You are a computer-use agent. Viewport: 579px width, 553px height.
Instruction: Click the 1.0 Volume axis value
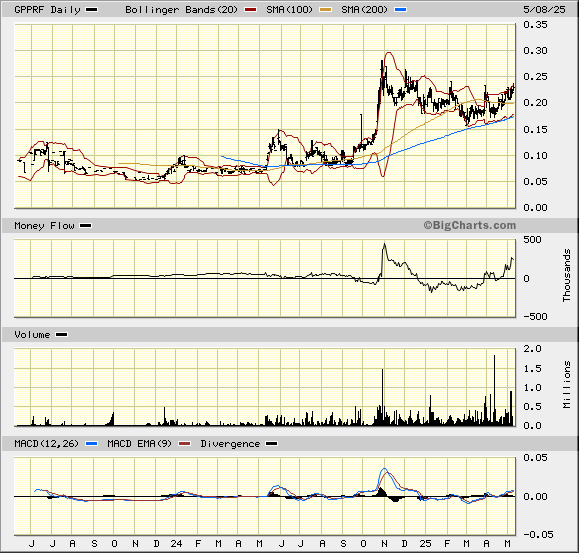(x=532, y=388)
